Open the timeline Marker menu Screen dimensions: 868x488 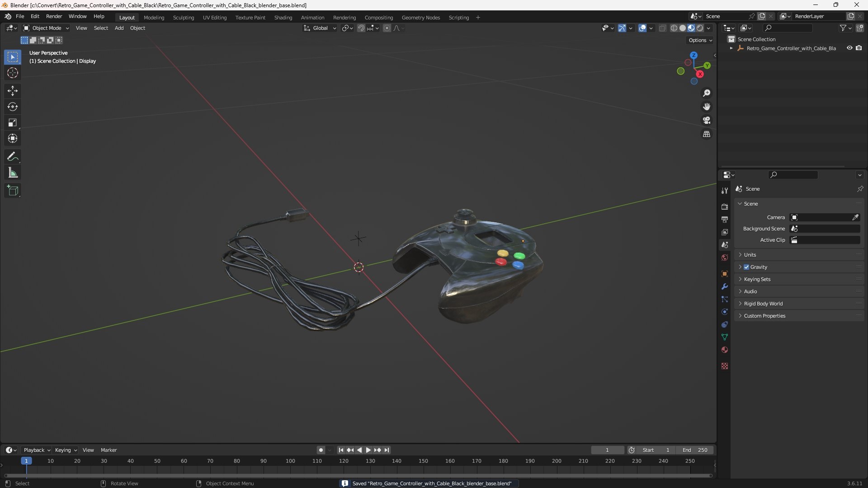108,450
